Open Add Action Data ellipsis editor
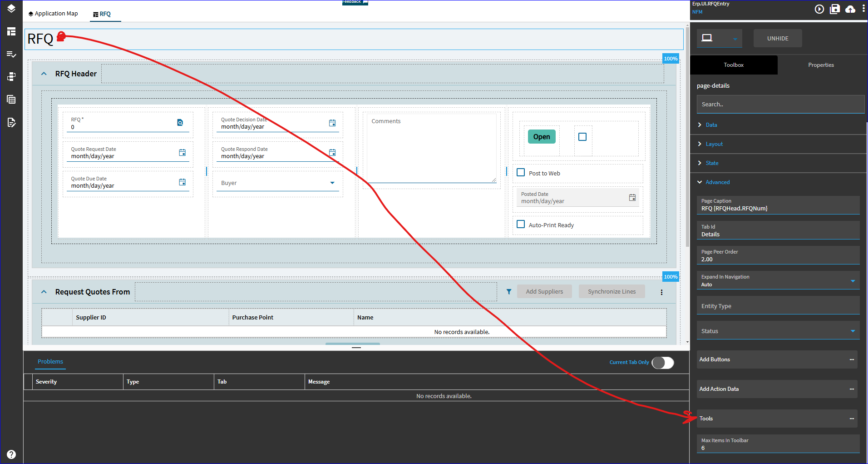Screen dimensions: 868x464 852,389
